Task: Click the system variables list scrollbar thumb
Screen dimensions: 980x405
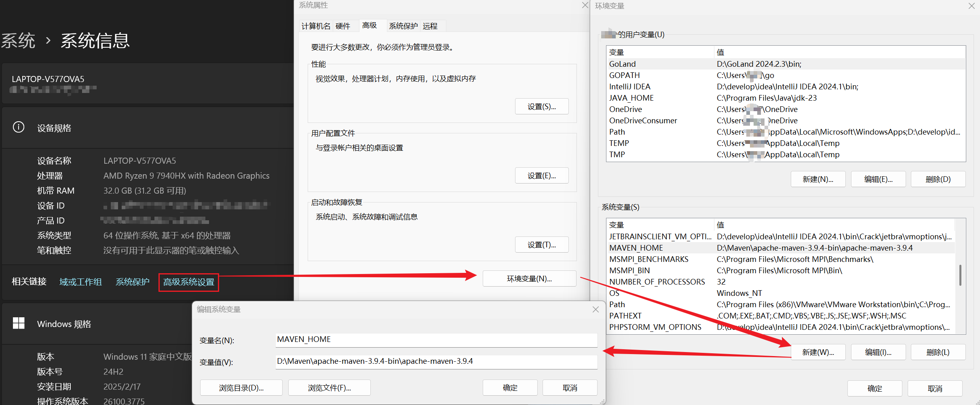Action: (960, 275)
